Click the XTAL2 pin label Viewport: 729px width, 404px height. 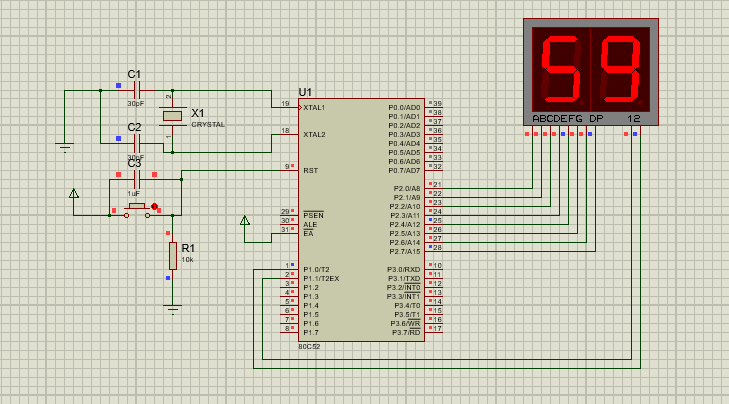pos(314,134)
